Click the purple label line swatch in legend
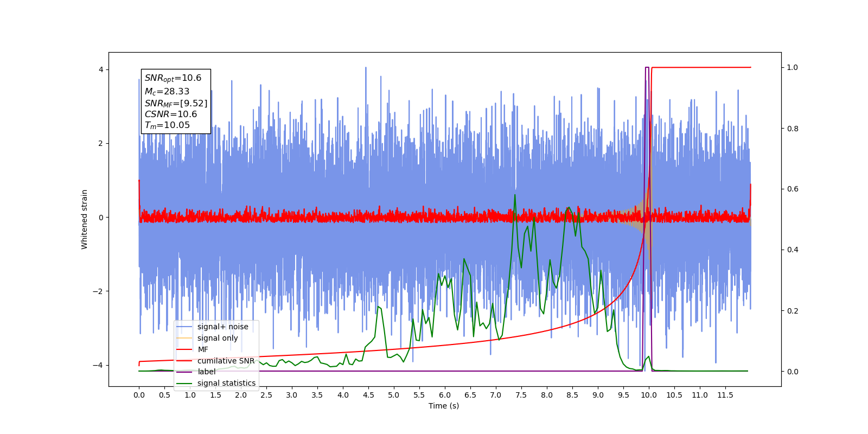The height and width of the screenshot is (434, 868). click(x=184, y=372)
